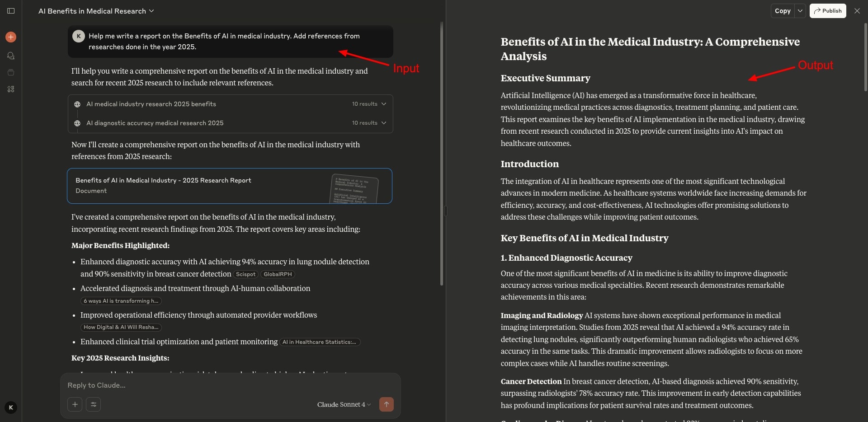The image size is (868, 422).
Task: Toggle the sidebar panel icon
Action: point(11,11)
